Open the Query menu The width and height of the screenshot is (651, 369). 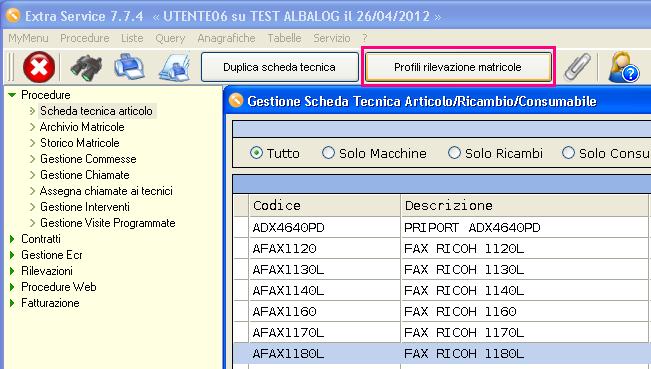(170, 39)
